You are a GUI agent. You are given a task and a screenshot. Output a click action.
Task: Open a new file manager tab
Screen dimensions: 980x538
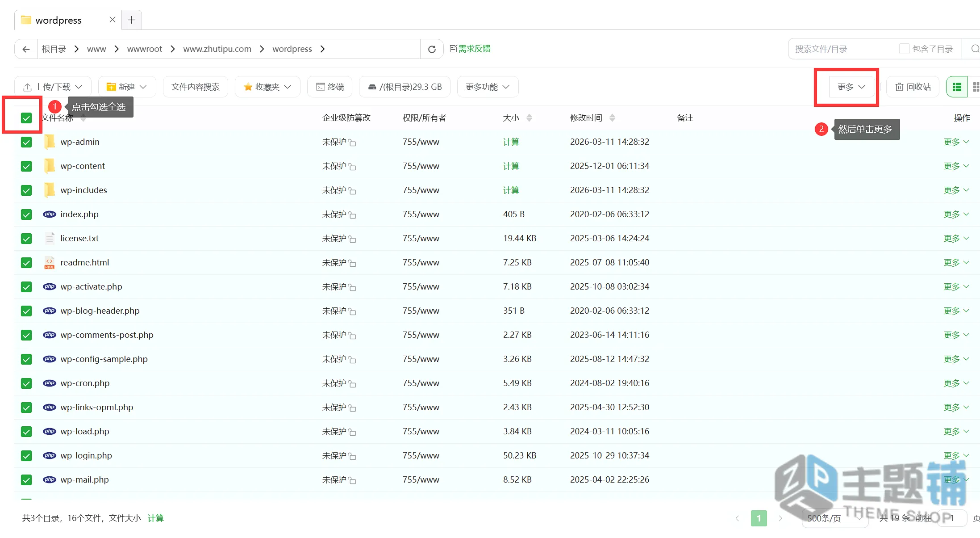click(131, 20)
